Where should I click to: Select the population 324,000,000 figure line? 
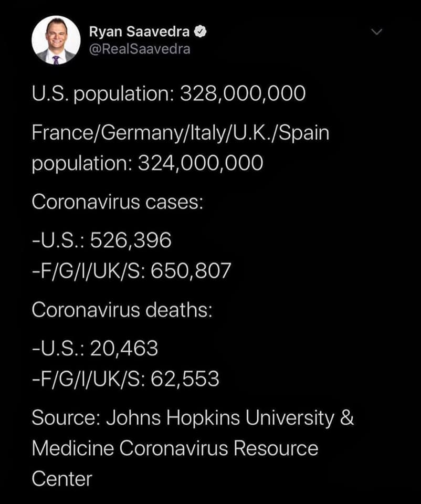[148, 163]
